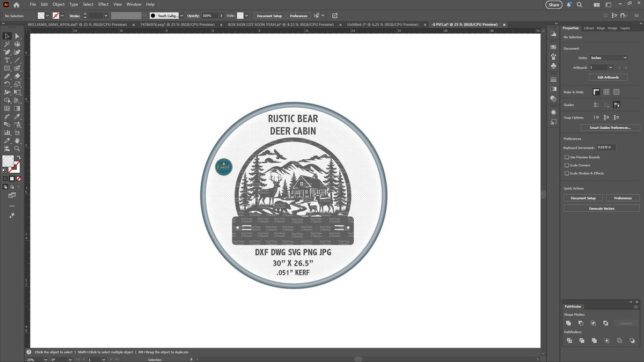Screen dimensions: 644x362
Task: Click the Home icon in top bar
Action: coord(16,4)
